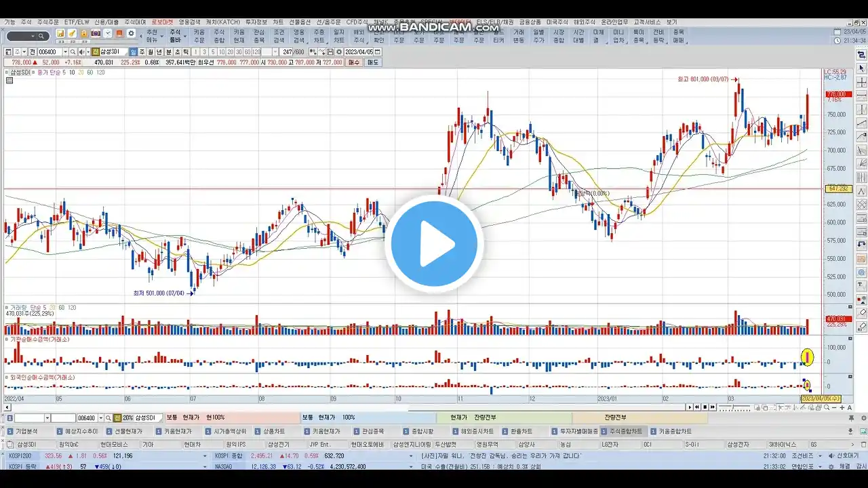This screenshot has width=868, height=488.
Task: Click the settings gear icon in top toolbar
Action: [131, 33]
